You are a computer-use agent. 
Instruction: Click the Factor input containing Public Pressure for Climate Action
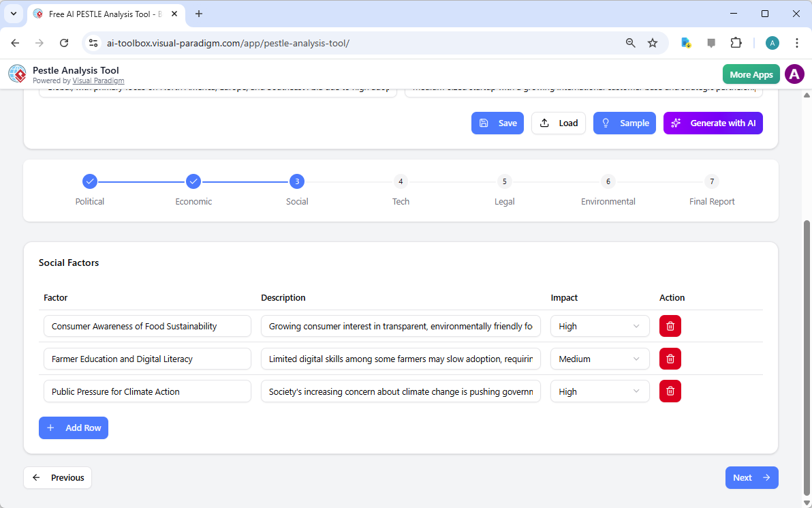[147, 391]
